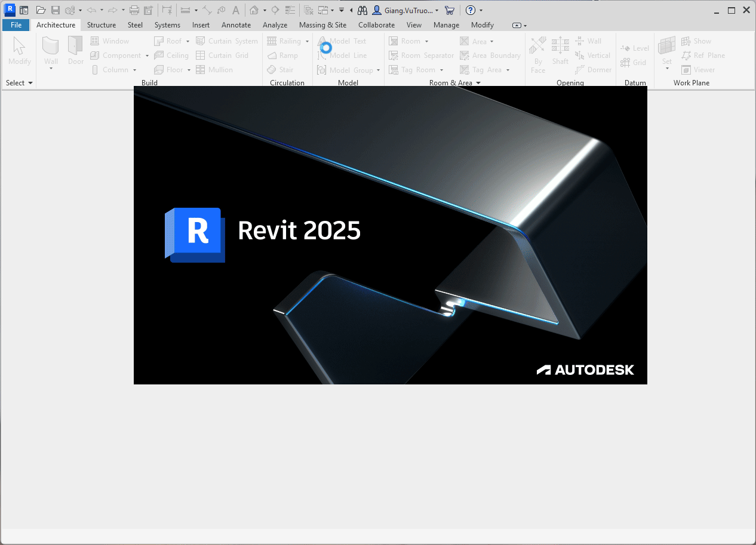Click the Aligned Dimension icon

tap(207, 10)
